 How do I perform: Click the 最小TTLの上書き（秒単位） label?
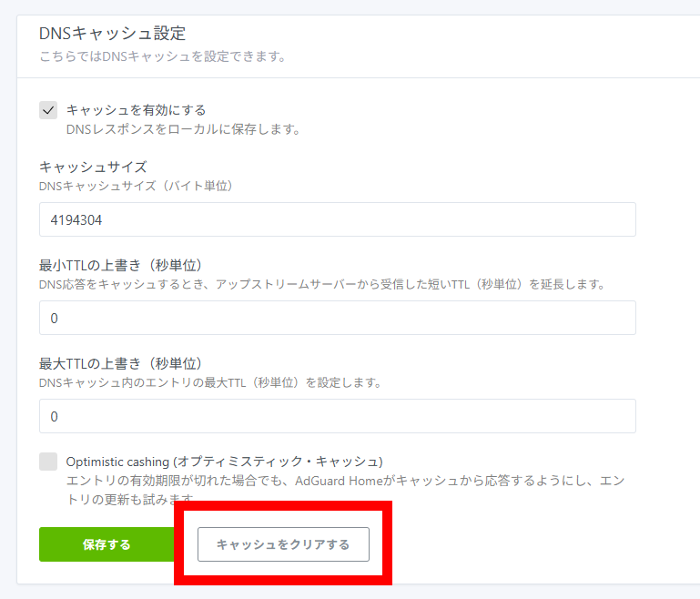click(120, 265)
